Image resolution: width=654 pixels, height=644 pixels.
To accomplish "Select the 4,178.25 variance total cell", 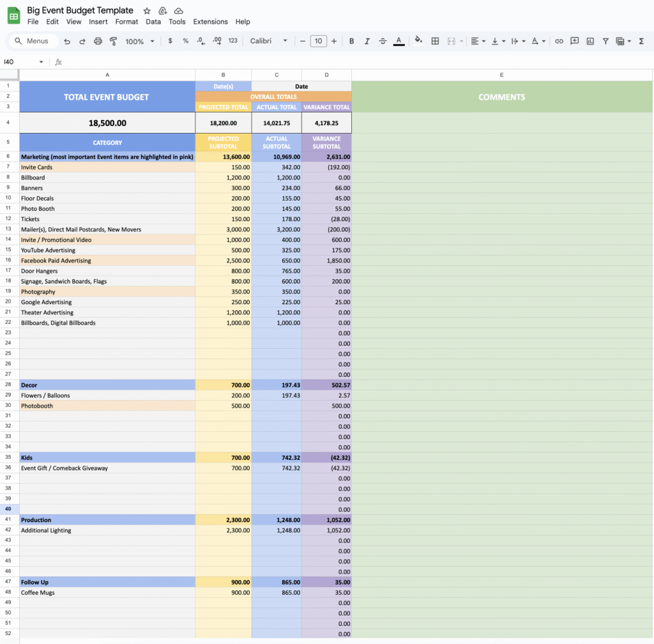I will (326, 123).
